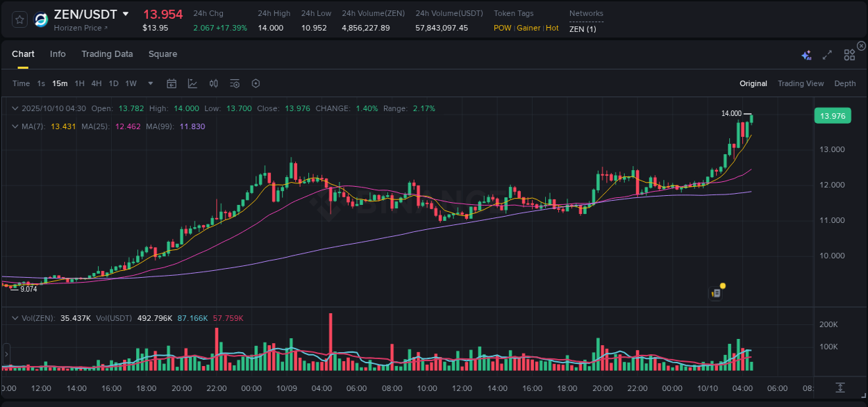Switch to the Depth chart view
This screenshot has height=407, width=868.
[844, 83]
